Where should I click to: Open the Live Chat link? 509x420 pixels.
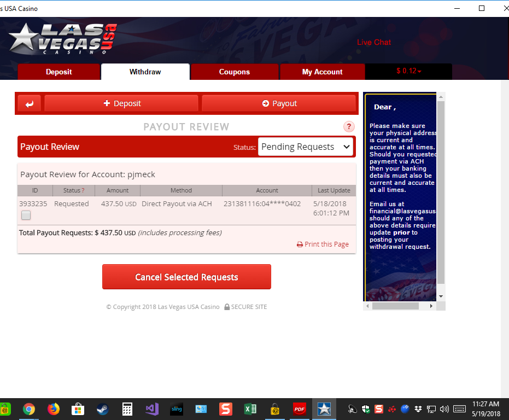[374, 42]
